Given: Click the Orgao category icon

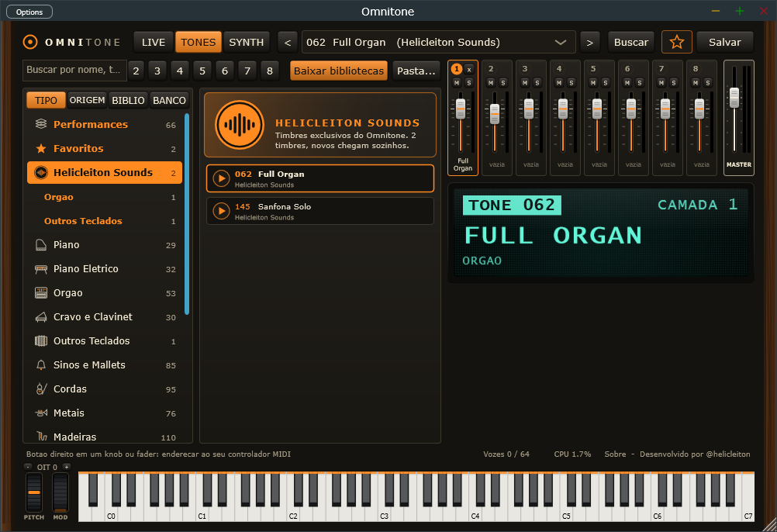Looking at the screenshot, I should (41, 292).
